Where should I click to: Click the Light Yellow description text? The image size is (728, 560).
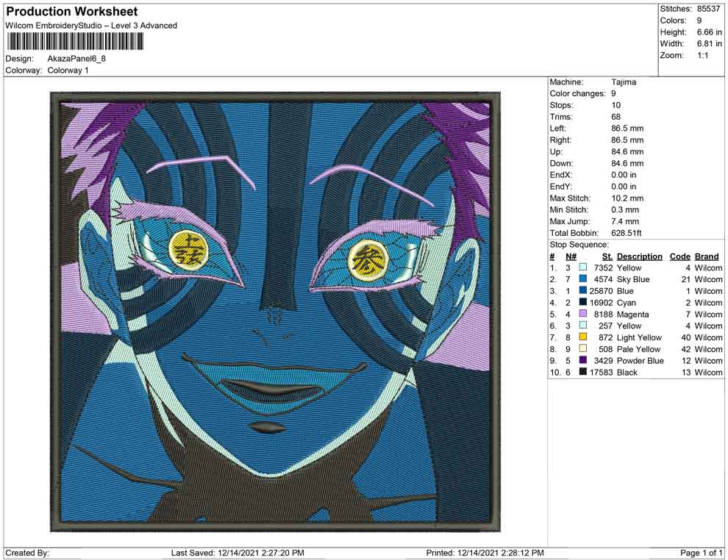pyautogui.click(x=639, y=337)
